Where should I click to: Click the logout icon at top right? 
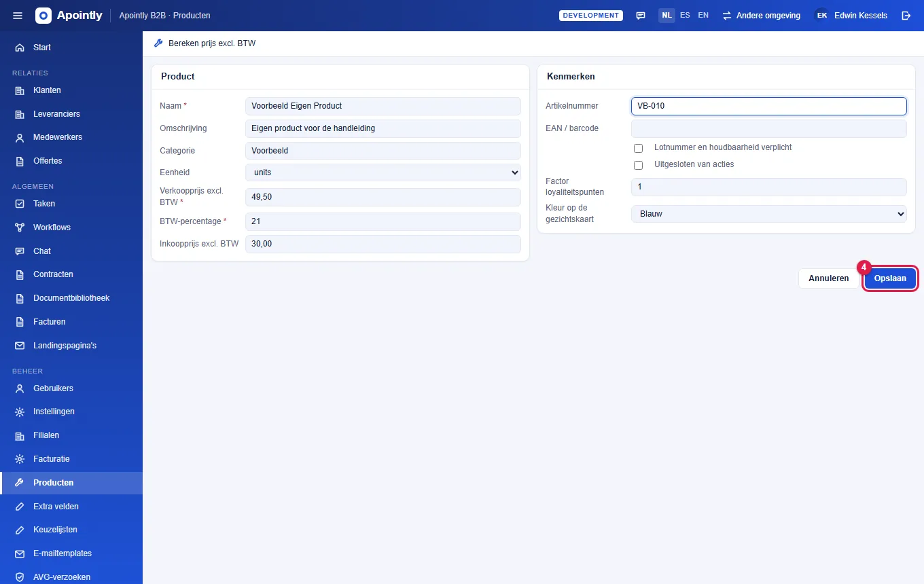[x=906, y=16]
